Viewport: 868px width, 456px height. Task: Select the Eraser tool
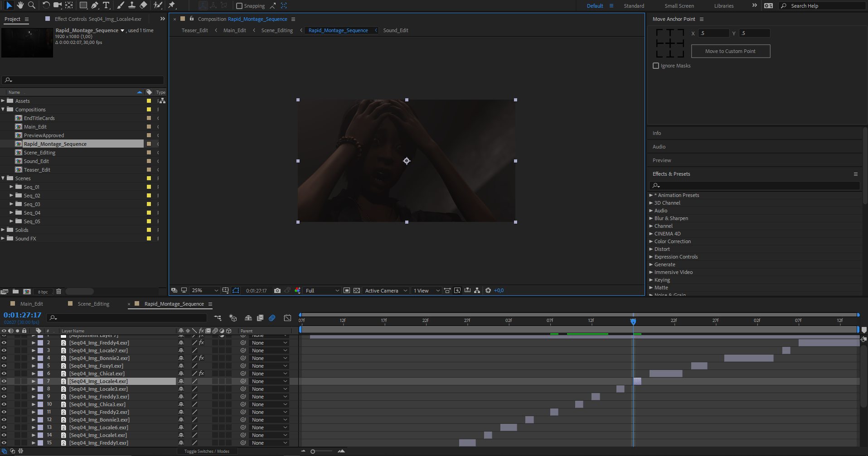pos(143,5)
